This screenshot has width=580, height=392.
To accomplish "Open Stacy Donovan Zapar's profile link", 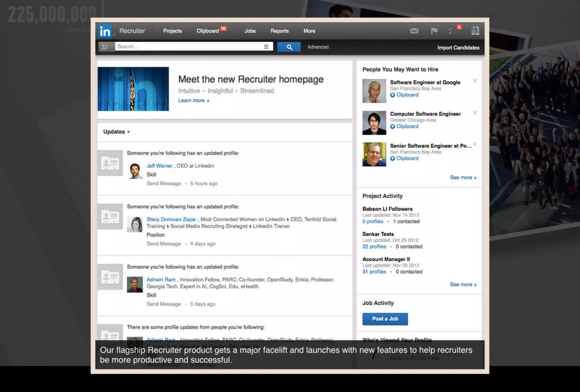I will 171,219.
